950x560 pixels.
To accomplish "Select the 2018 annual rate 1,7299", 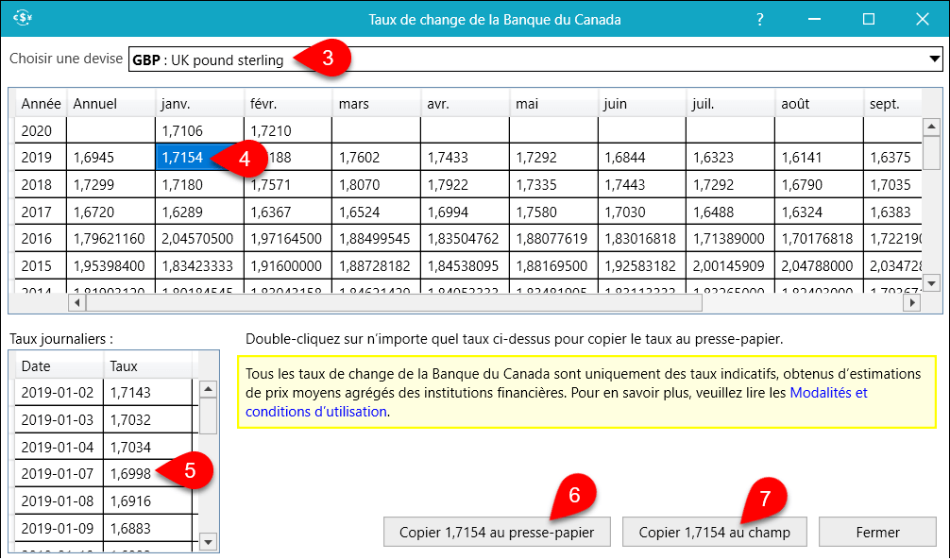I will [x=110, y=185].
